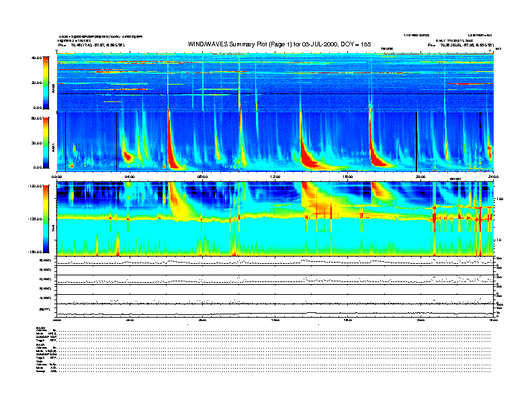Click the 12:00 label under RAD1 spectrogram

pyautogui.click(x=275, y=177)
